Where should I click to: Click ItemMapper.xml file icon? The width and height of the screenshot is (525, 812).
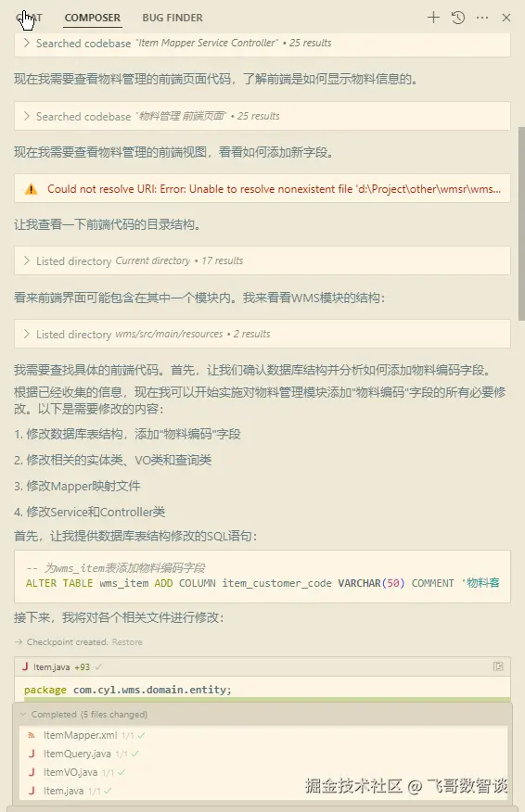[x=32, y=735]
